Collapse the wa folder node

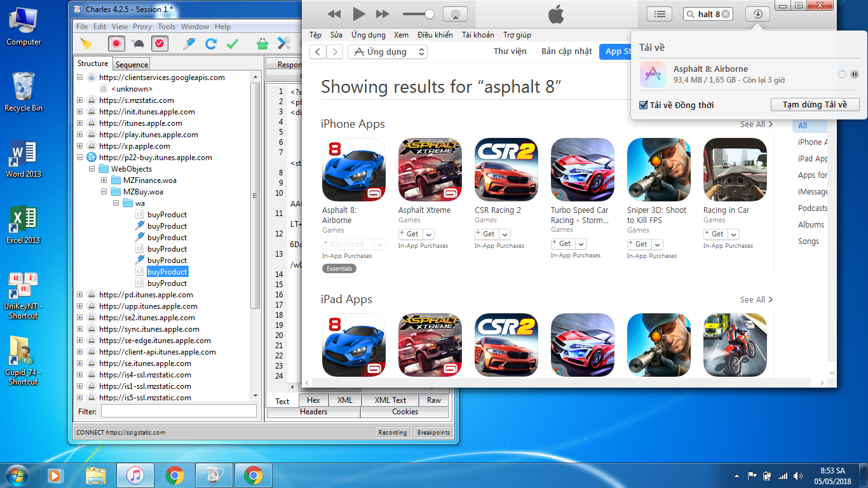click(x=116, y=203)
